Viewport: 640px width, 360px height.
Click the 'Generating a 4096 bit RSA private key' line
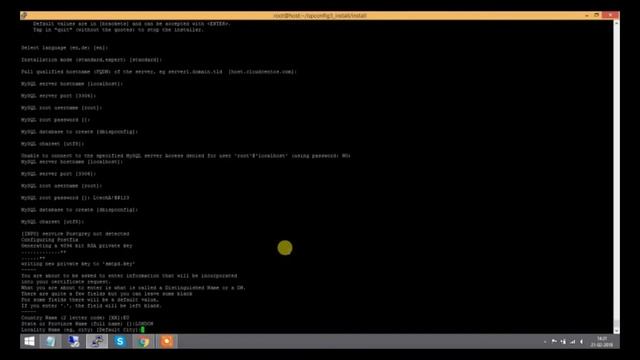pos(77,246)
